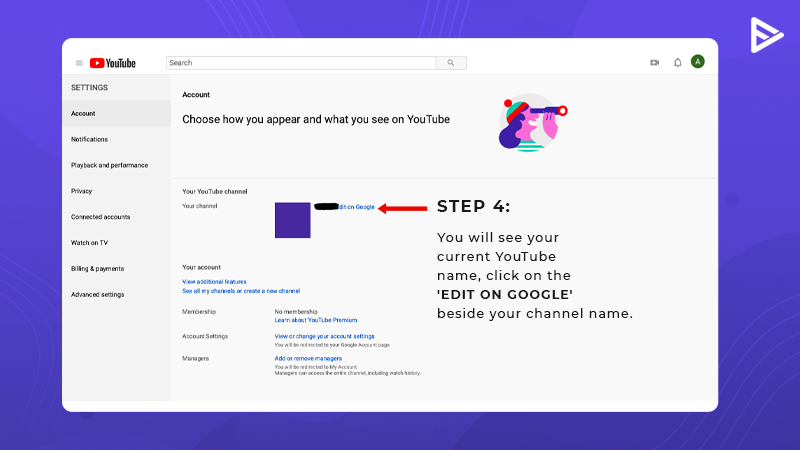
Task: Click the search magnifier button
Action: pos(451,63)
